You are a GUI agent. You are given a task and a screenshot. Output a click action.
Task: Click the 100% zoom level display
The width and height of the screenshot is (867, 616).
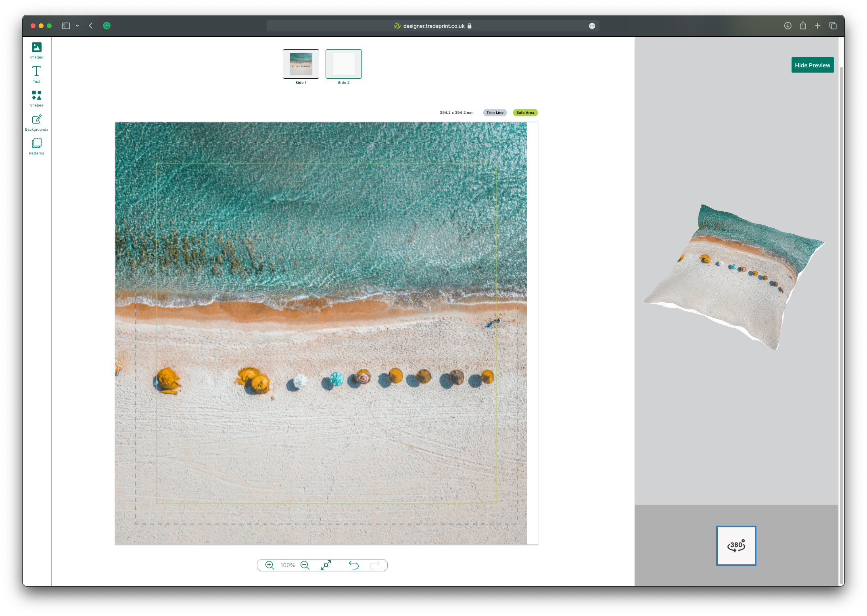tap(287, 565)
